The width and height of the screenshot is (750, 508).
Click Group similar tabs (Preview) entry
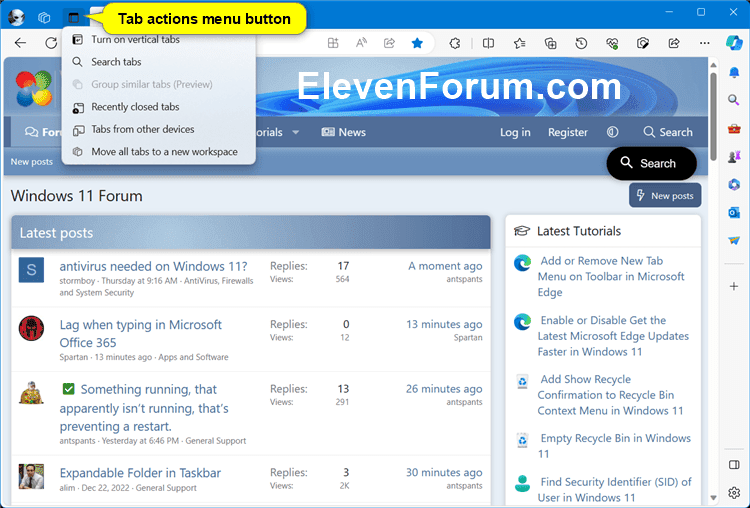pyautogui.click(x=158, y=85)
